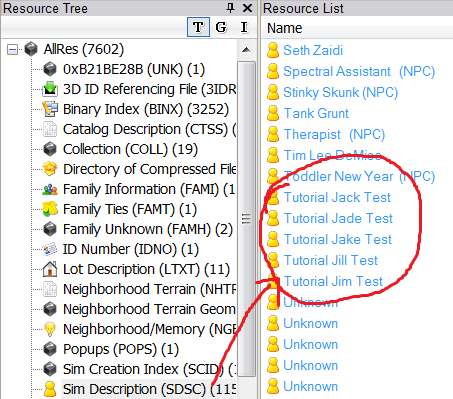Image resolution: width=453 pixels, height=399 pixels.
Task: Select Family Ties (FAMT) (1) item
Action: [x=130, y=209]
